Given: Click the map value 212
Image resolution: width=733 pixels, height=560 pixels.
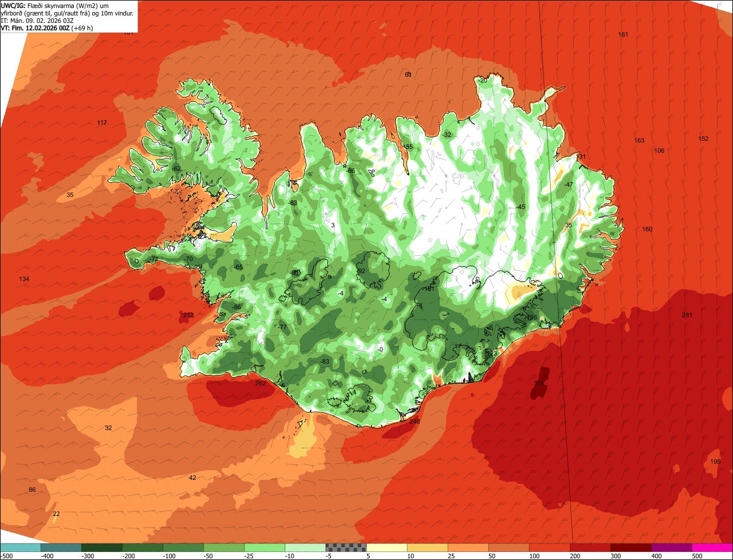Looking at the screenshot, I should [x=188, y=316].
